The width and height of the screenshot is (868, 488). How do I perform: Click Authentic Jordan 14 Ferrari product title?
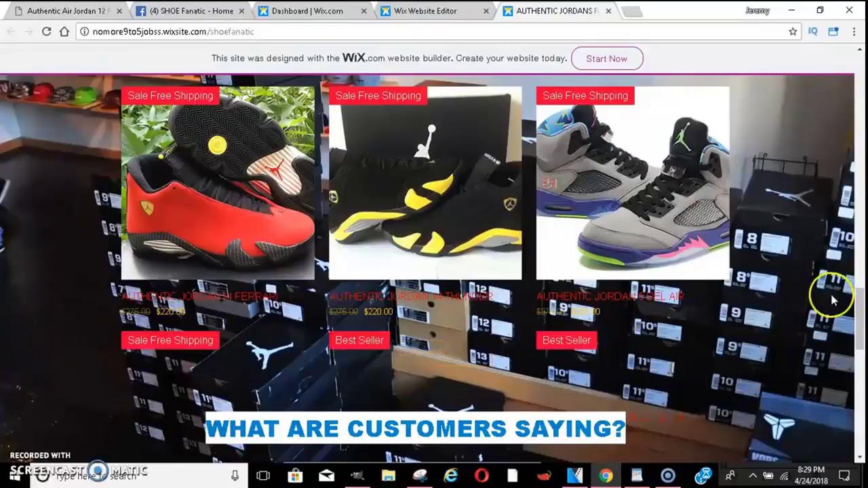click(199, 296)
